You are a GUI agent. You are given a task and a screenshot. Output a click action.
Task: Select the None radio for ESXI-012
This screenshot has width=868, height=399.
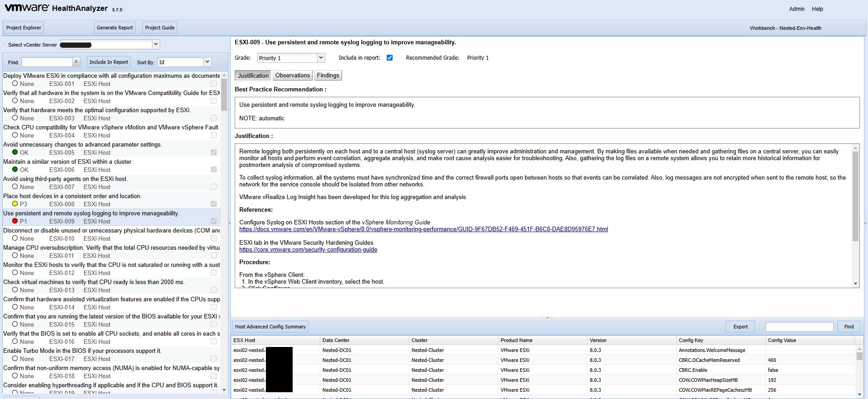[x=15, y=273]
